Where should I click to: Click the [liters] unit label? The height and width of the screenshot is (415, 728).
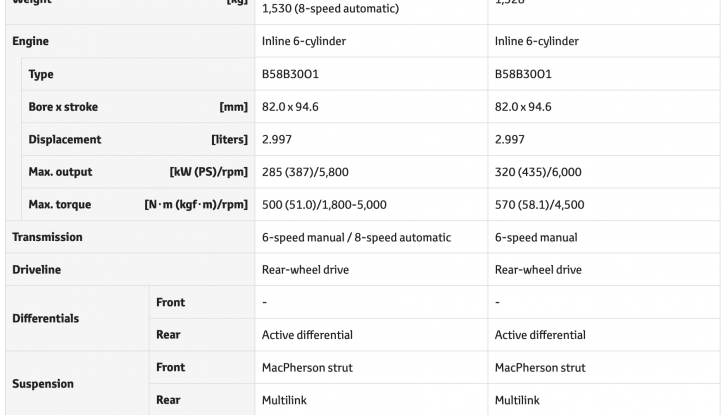229,140
